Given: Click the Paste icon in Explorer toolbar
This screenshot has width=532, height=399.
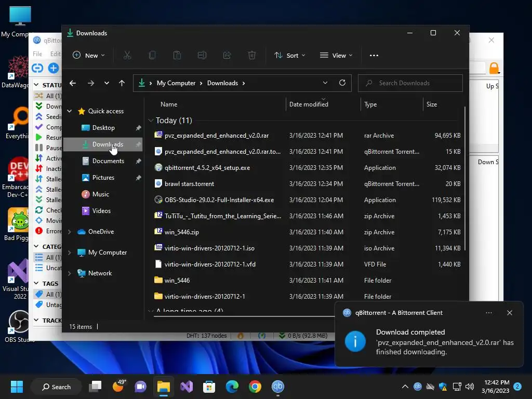Looking at the screenshot, I should tap(177, 55).
